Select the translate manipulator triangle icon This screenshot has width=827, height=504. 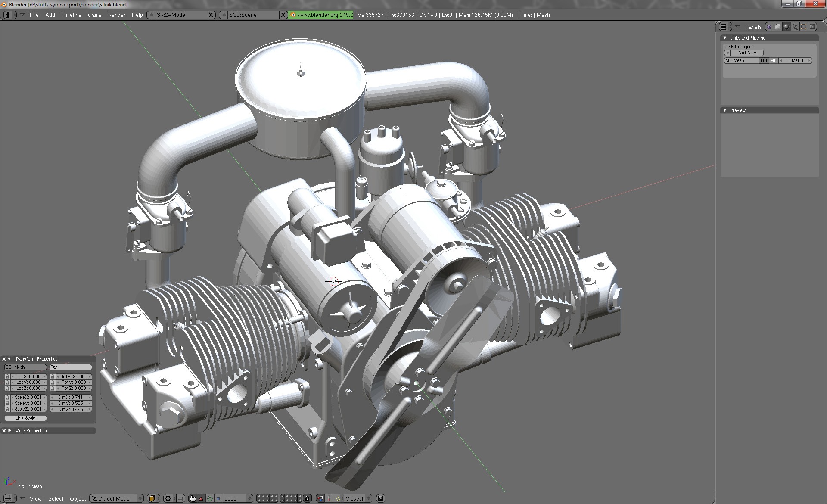coord(201,498)
